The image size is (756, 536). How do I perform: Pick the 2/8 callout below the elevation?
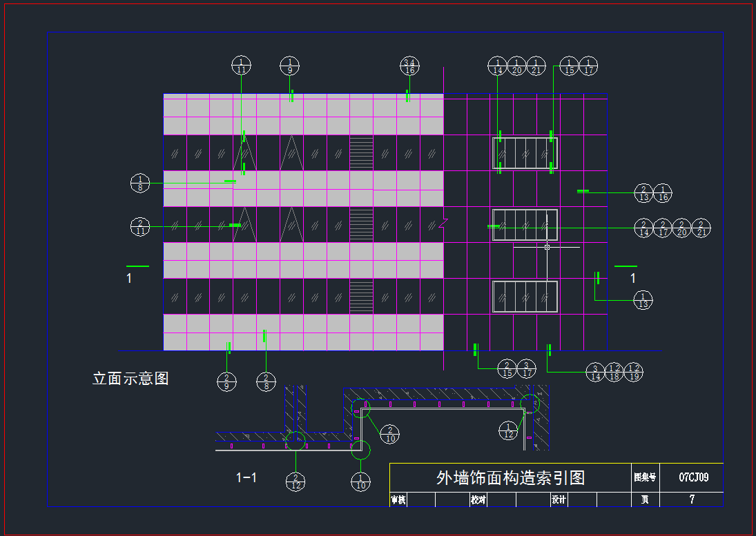266,380
